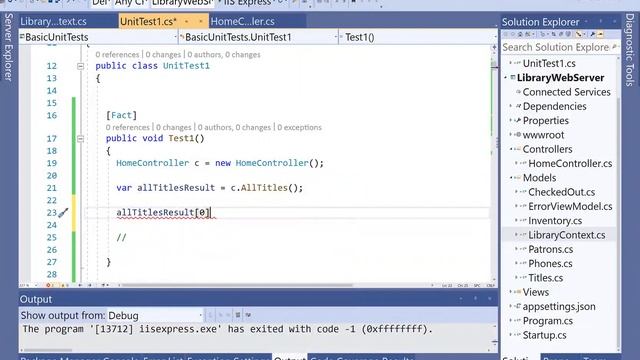The height and width of the screenshot is (360, 640).
Task: Select Phones.cs in Solution Explorer
Action: pos(550,263)
